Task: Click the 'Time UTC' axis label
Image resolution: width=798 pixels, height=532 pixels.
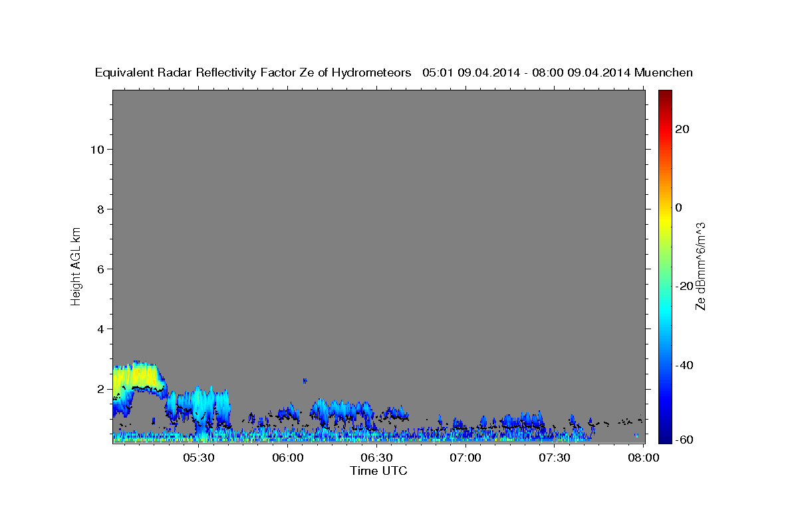Action: pyautogui.click(x=378, y=471)
